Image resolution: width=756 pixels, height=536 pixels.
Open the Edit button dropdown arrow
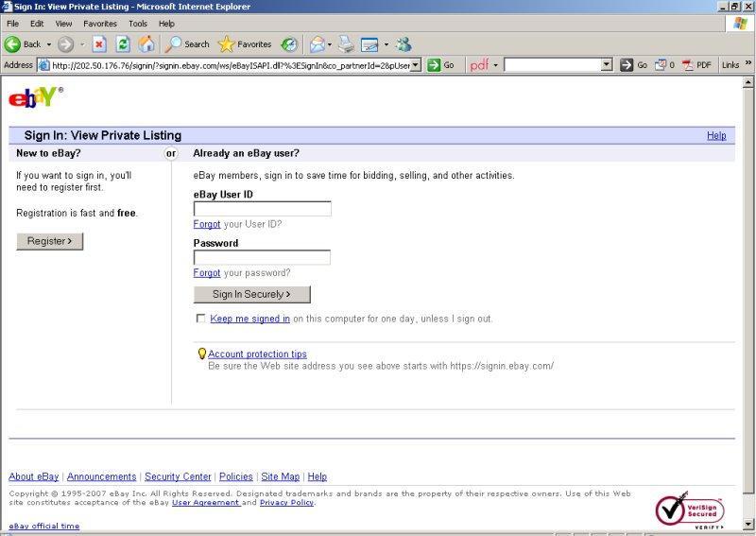click(x=387, y=44)
